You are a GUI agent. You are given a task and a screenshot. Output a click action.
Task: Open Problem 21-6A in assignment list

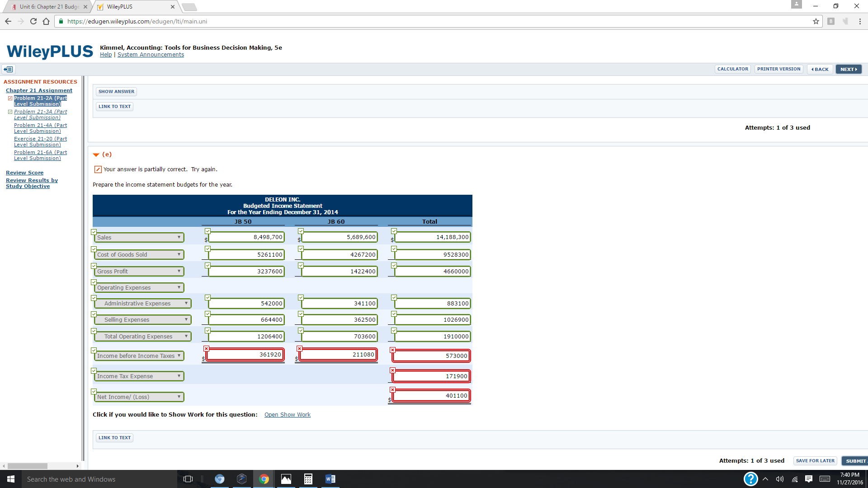[40, 155]
